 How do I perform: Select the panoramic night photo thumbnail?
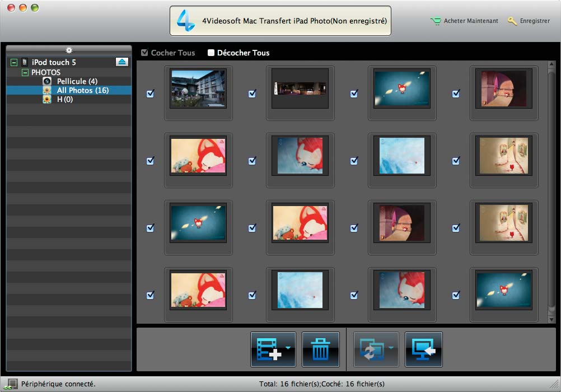(x=300, y=89)
